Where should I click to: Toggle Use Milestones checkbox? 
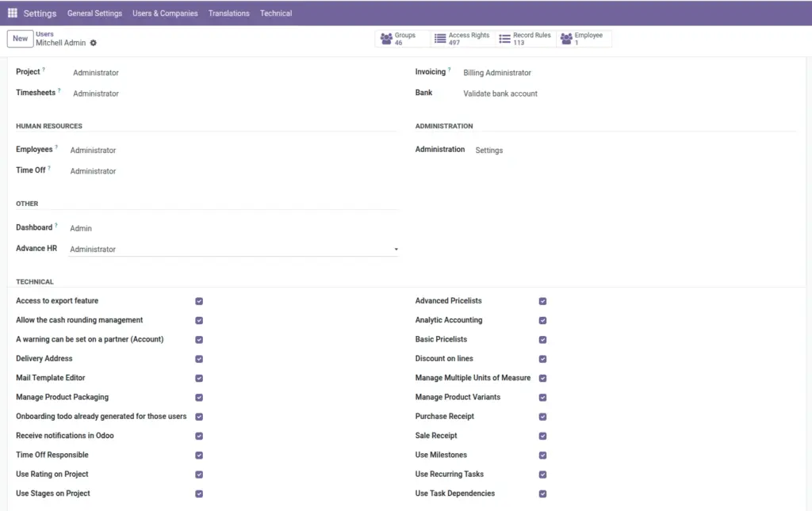pyautogui.click(x=542, y=455)
